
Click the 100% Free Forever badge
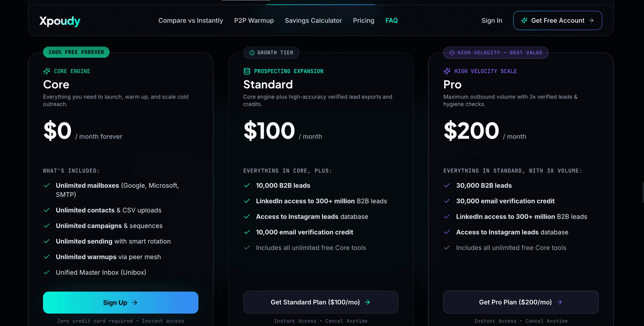coord(76,52)
